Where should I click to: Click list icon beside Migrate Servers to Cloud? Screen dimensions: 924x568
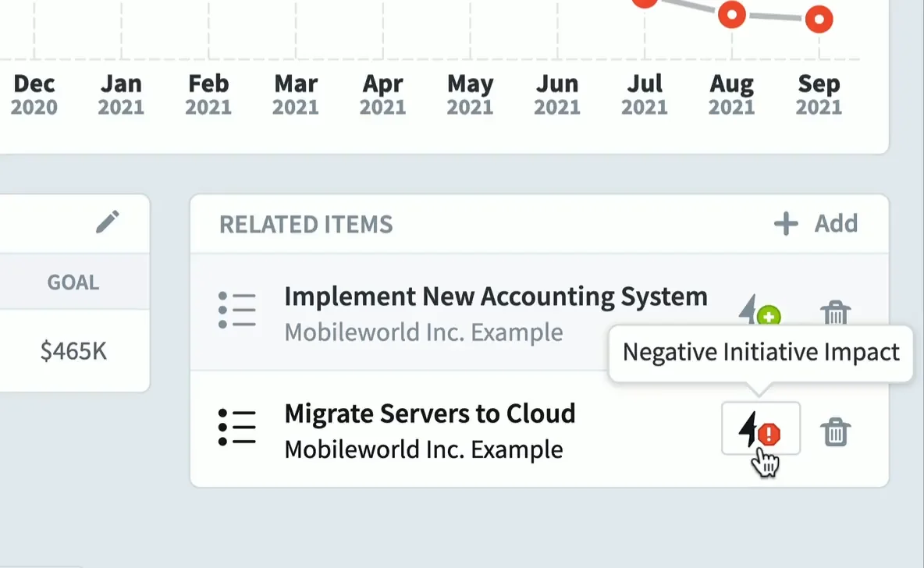tap(237, 428)
